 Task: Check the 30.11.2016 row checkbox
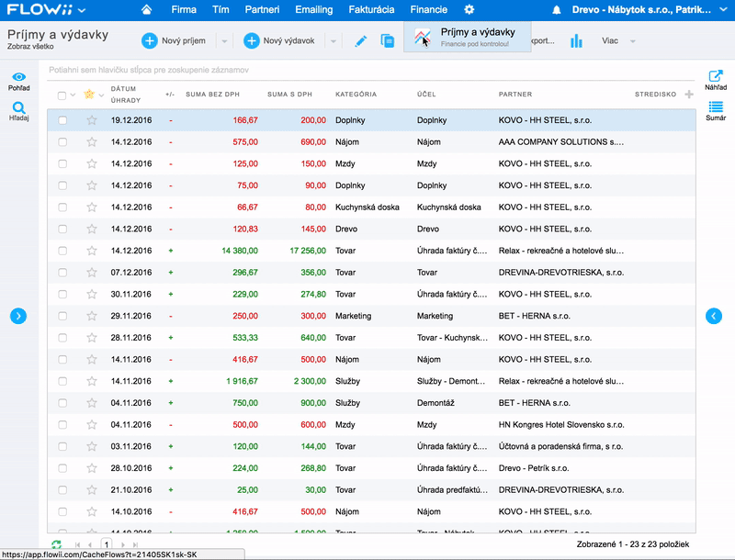point(62,294)
